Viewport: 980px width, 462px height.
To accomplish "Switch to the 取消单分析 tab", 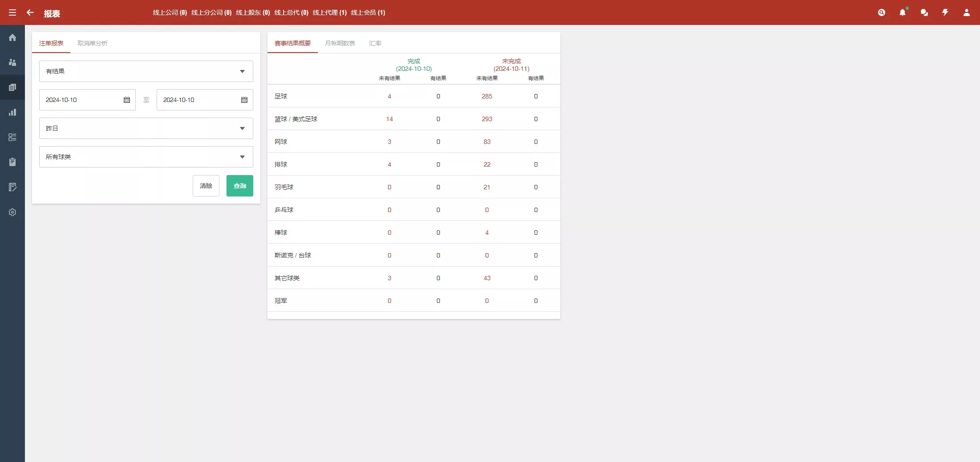I will (x=92, y=43).
